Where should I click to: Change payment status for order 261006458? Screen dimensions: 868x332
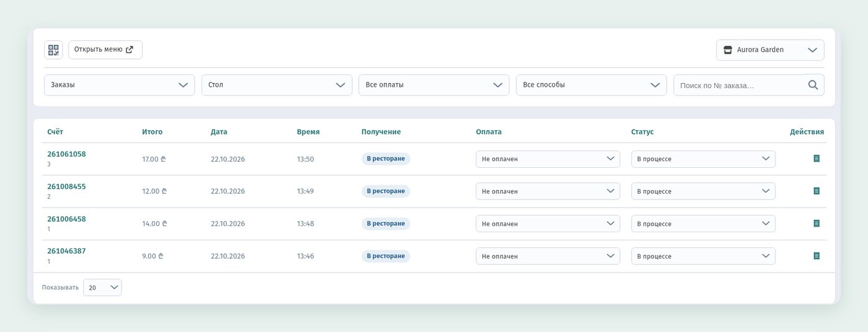548,224
